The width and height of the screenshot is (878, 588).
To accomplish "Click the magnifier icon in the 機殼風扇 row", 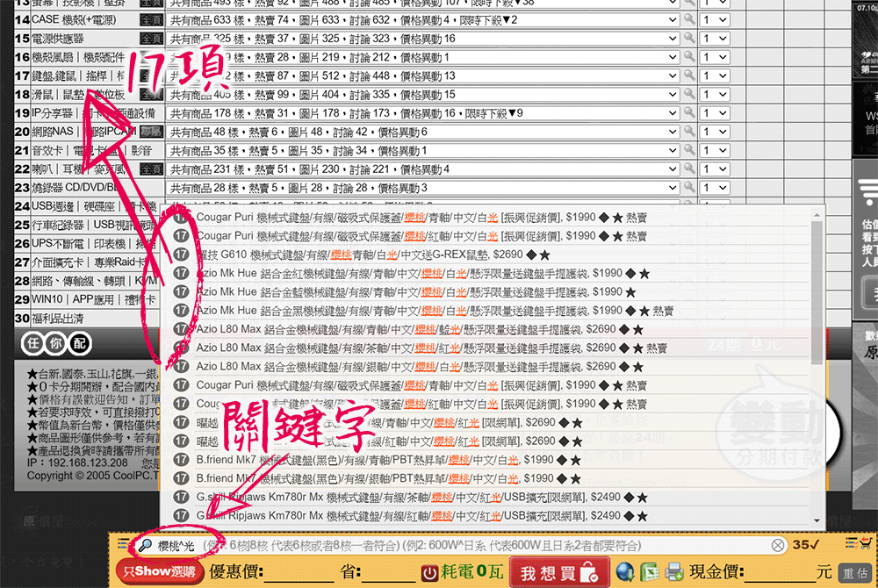I will [689, 56].
